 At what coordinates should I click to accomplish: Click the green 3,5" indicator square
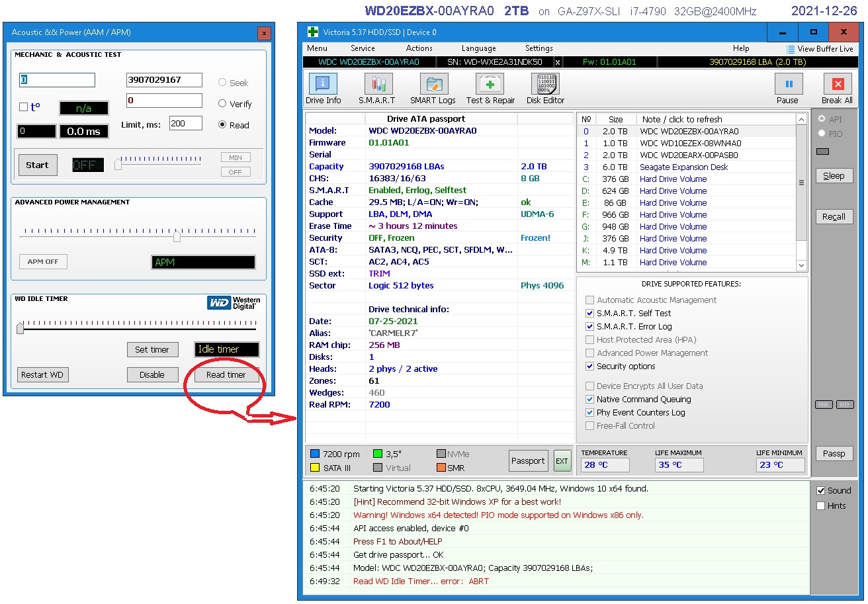pos(378,454)
